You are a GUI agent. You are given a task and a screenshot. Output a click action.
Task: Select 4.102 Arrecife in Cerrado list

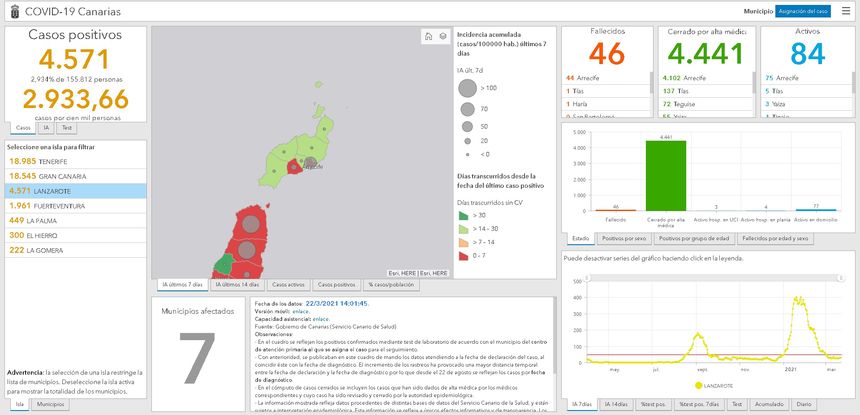click(705, 78)
